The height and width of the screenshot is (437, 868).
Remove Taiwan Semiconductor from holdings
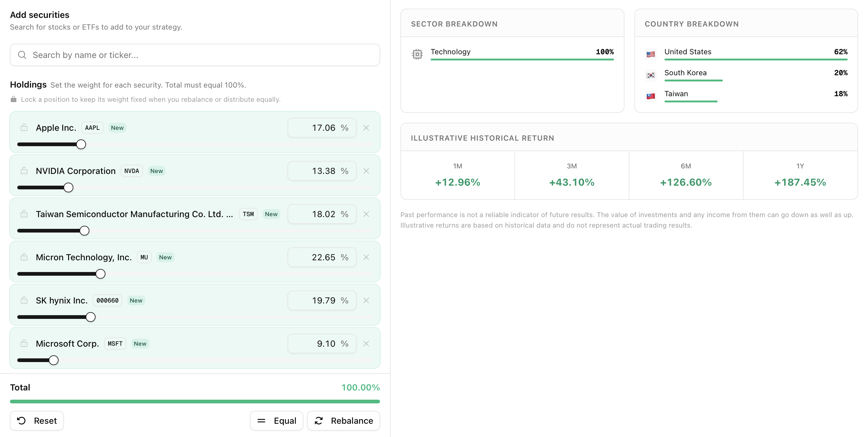pyautogui.click(x=366, y=214)
